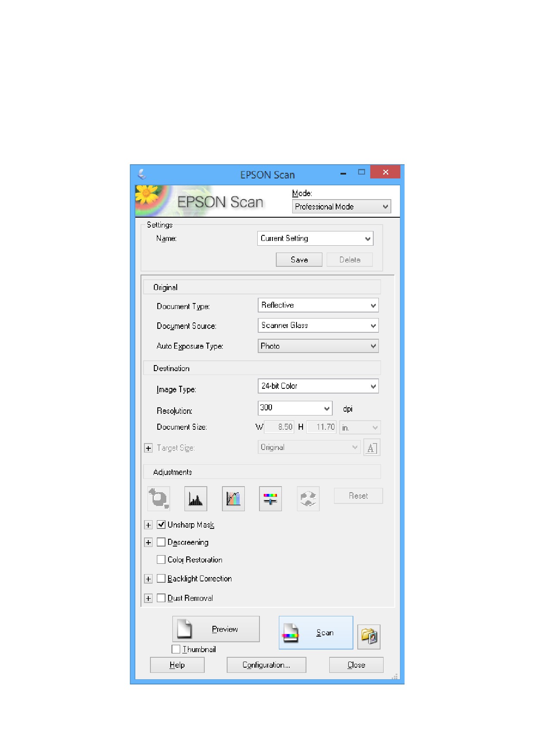
Task: Expand the Dust Removal options
Action: click(148, 598)
